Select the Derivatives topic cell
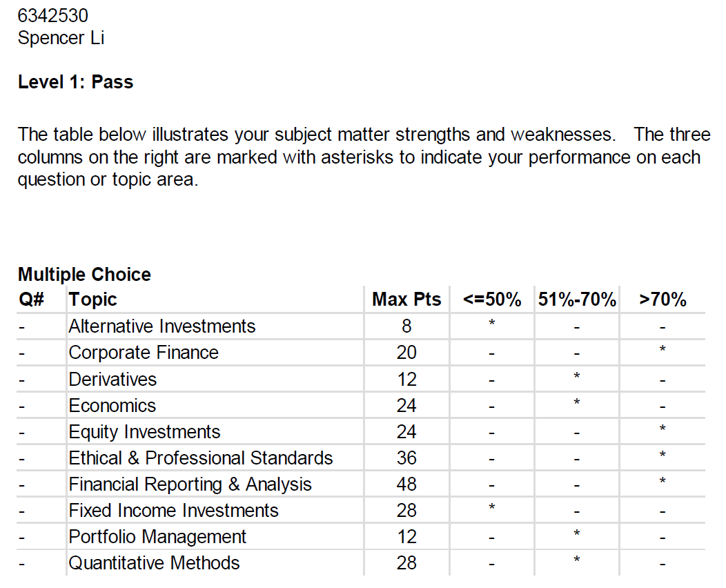The image size is (726, 588). pos(112,379)
